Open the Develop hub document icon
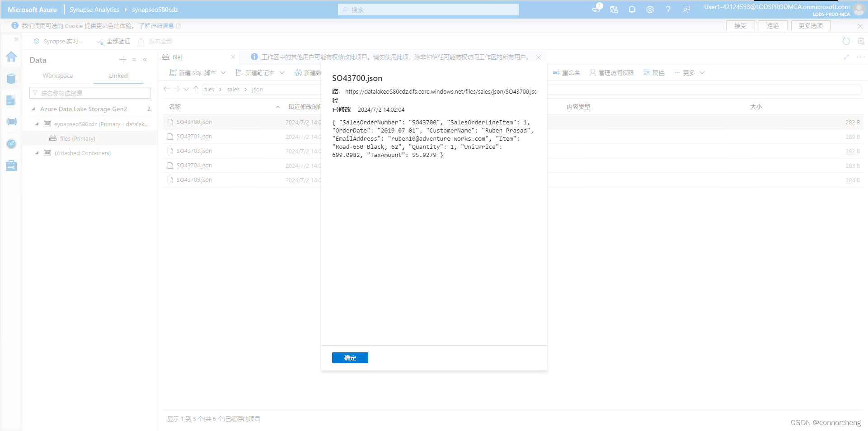868x431 pixels. click(x=11, y=100)
